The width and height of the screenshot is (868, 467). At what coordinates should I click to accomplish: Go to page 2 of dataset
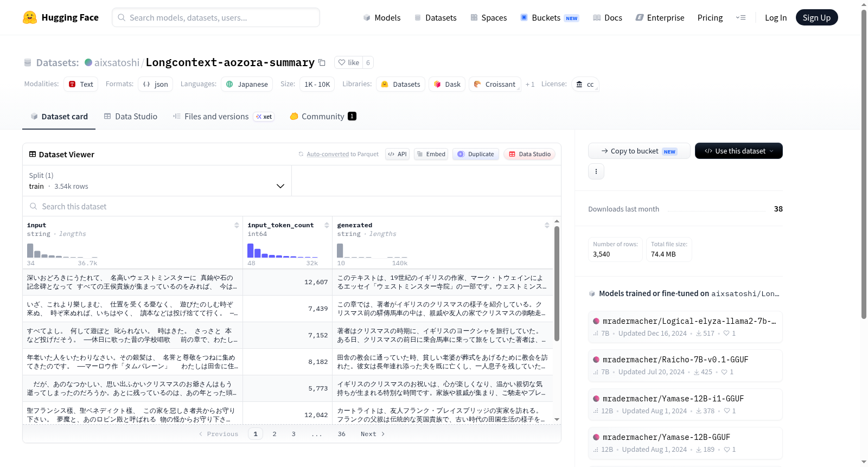point(275,434)
